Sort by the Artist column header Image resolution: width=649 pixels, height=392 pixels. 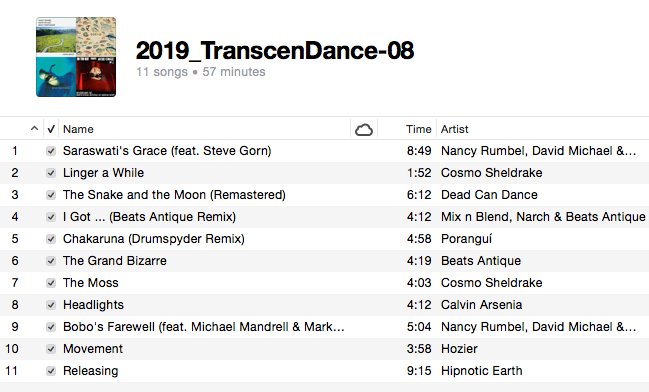pos(454,129)
